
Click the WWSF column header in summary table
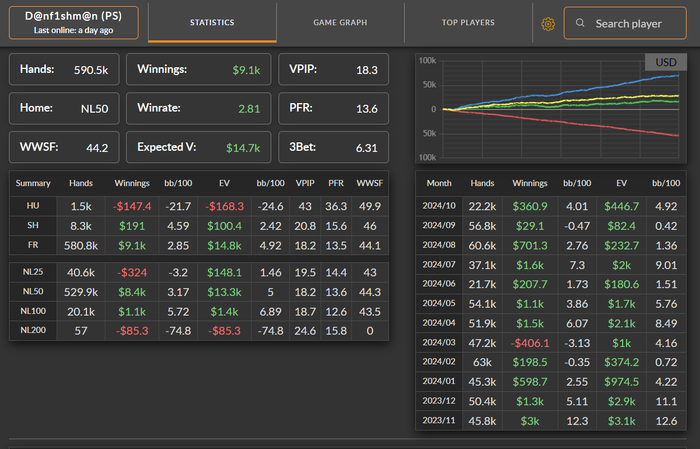pyautogui.click(x=370, y=183)
